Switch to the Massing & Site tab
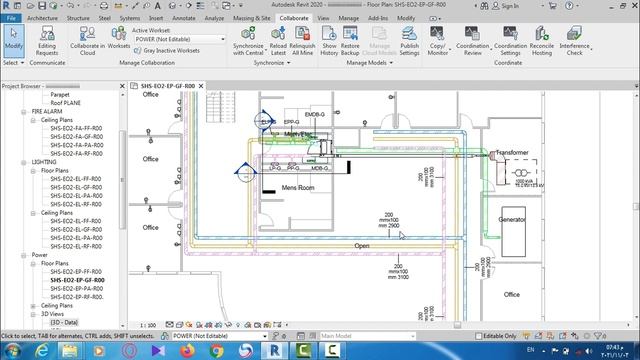The height and width of the screenshot is (360, 640). pos(251,18)
